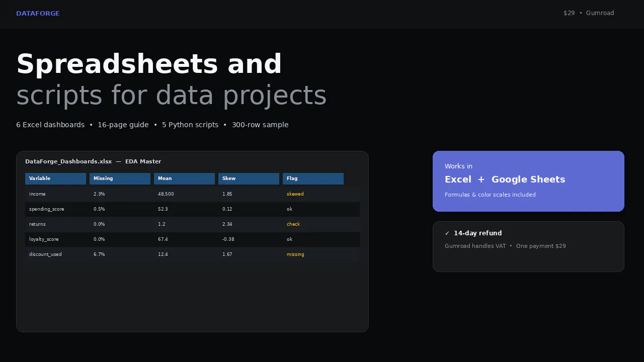This screenshot has width=644, height=362.
Task: Click the 'check' flag for returns
Action: (x=293, y=224)
